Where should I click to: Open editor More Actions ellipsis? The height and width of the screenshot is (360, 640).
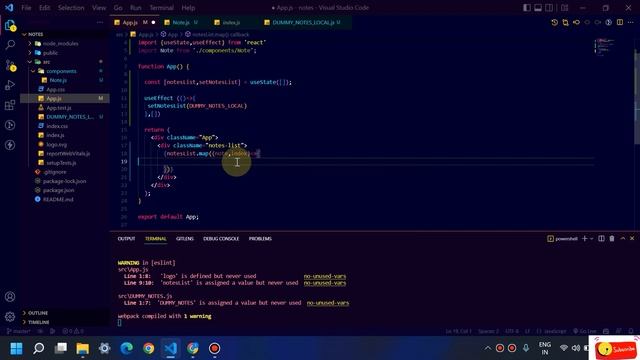631,22
